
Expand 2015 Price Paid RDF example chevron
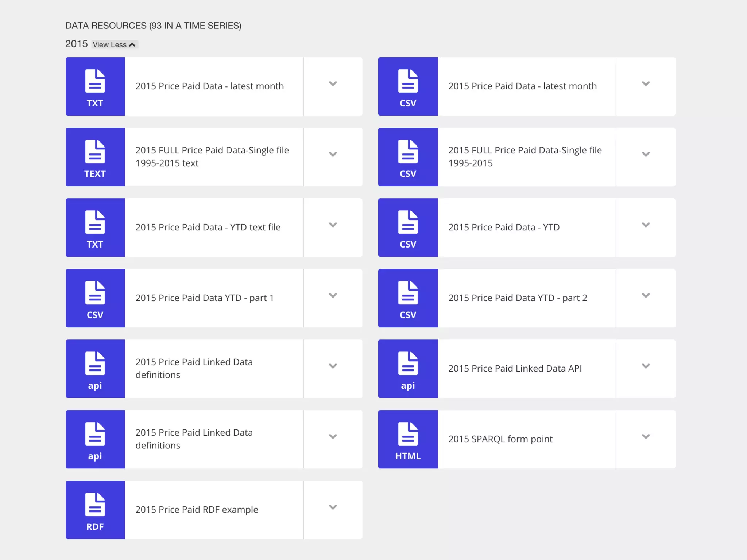pyautogui.click(x=333, y=507)
